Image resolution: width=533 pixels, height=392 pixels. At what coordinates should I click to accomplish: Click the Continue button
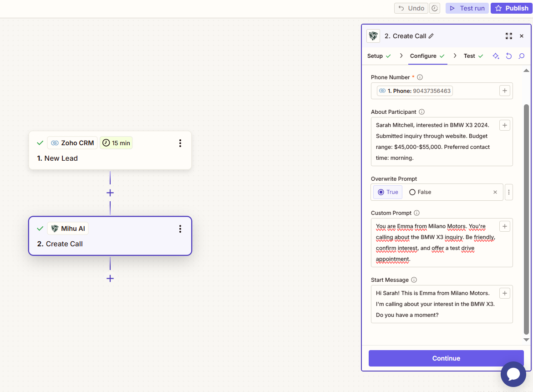[x=446, y=358]
